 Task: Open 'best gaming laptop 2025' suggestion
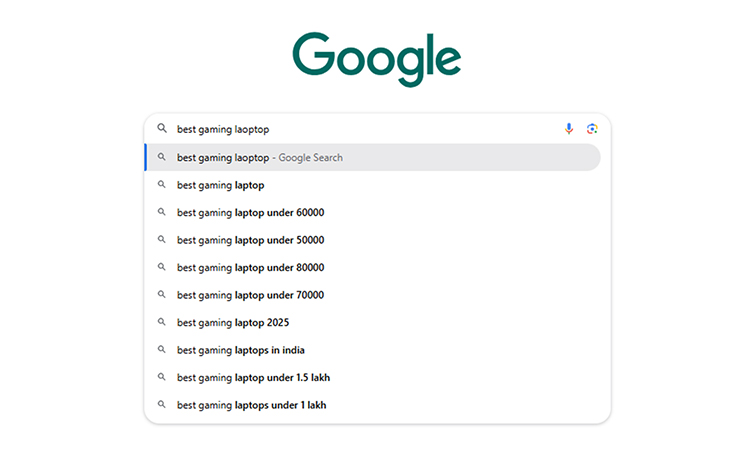click(x=233, y=322)
